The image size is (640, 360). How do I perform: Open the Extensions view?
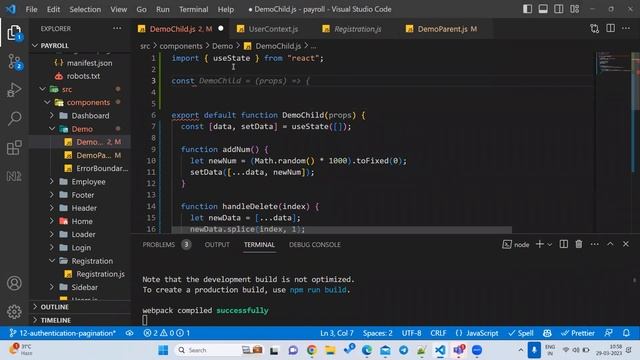click(14, 147)
